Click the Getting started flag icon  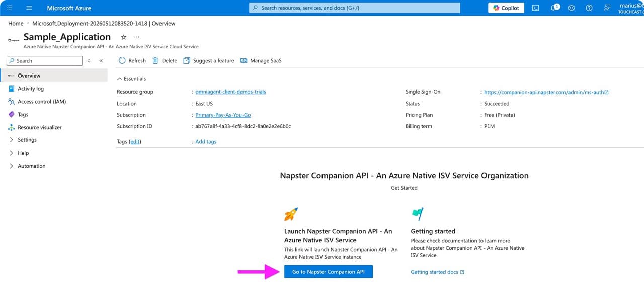418,214
